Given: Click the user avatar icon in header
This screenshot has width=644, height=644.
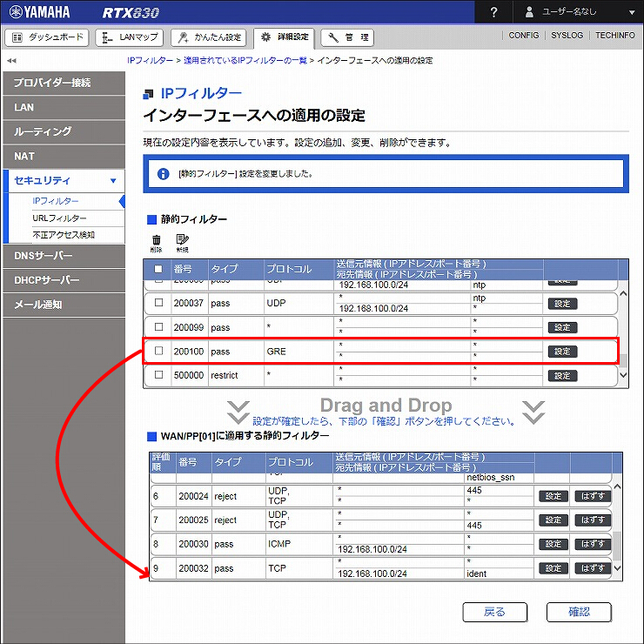Looking at the screenshot, I should point(529,12).
